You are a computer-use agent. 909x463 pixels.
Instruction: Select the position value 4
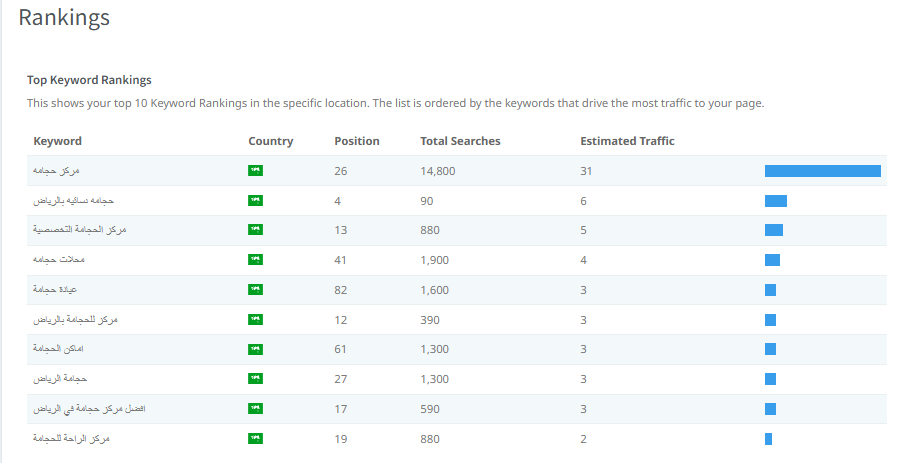click(x=337, y=201)
